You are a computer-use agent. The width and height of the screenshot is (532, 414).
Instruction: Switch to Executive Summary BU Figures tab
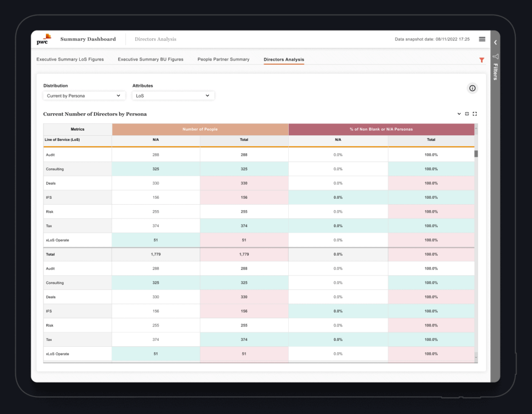coord(150,59)
